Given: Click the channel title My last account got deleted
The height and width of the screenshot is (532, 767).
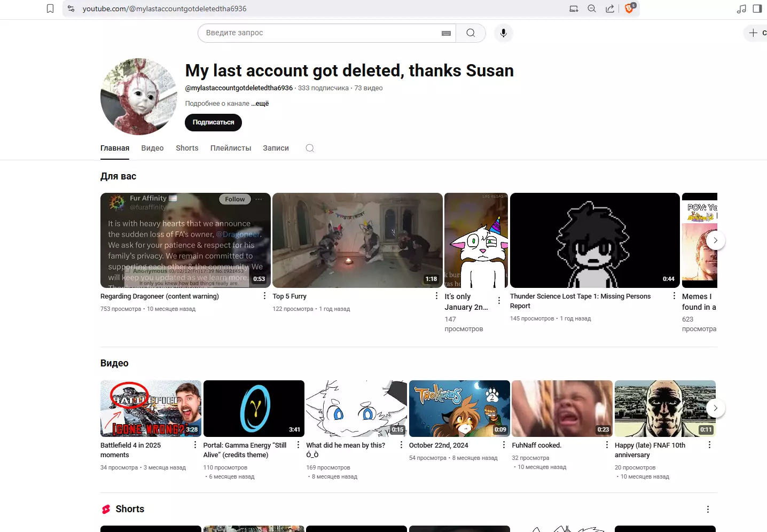Looking at the screenshot, I should click(x=349, y=71).
